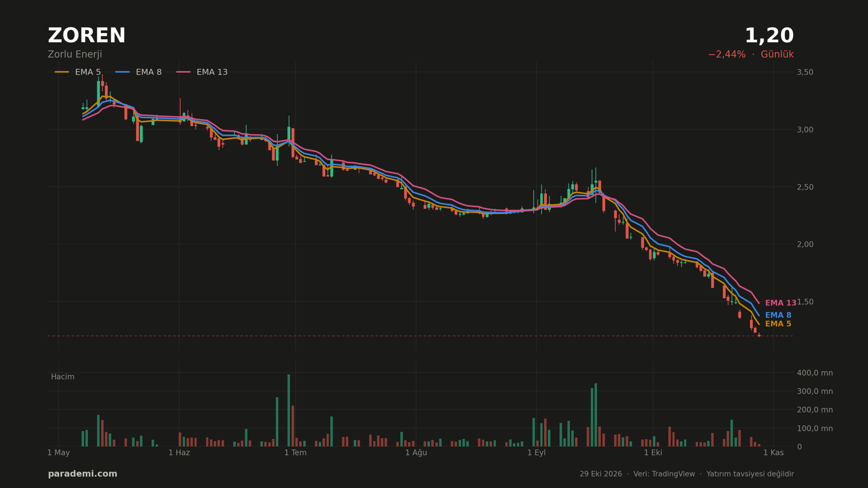Click the blue EMA 8 end label
Image resolution: width=868 pixels, height=488 pixels.
click(778, 315)
